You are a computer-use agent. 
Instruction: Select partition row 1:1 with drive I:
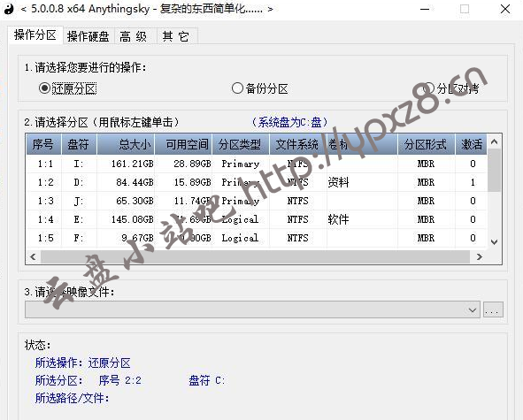[257, 164]
